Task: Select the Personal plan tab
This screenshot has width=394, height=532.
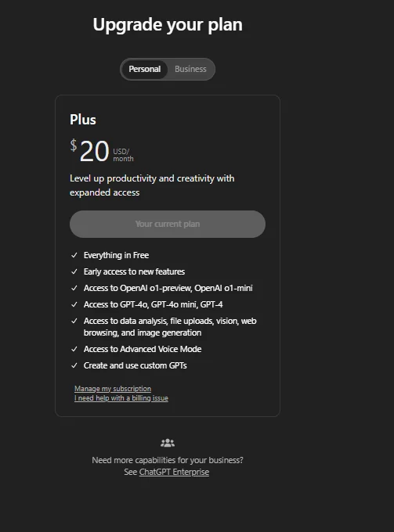Action: coord(144,69)
